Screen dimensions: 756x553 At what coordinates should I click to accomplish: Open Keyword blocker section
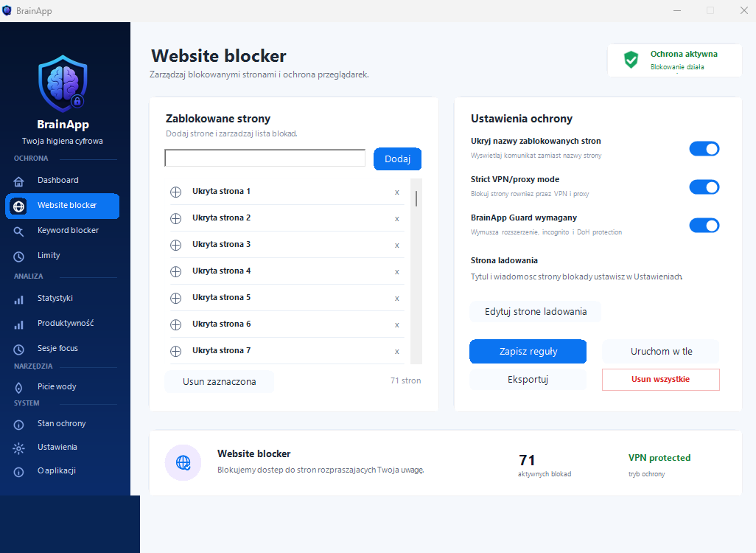pyautogui.click(x=62, y=231)
